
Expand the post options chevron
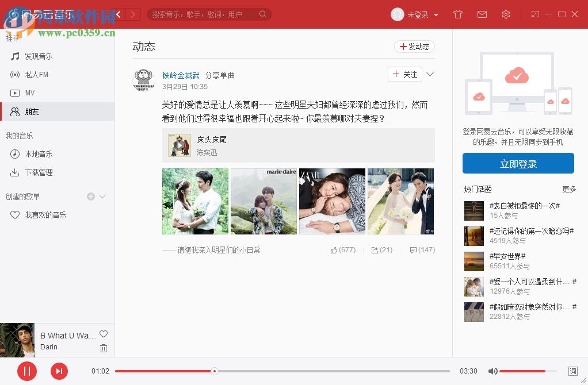click(x=430, y=74)
